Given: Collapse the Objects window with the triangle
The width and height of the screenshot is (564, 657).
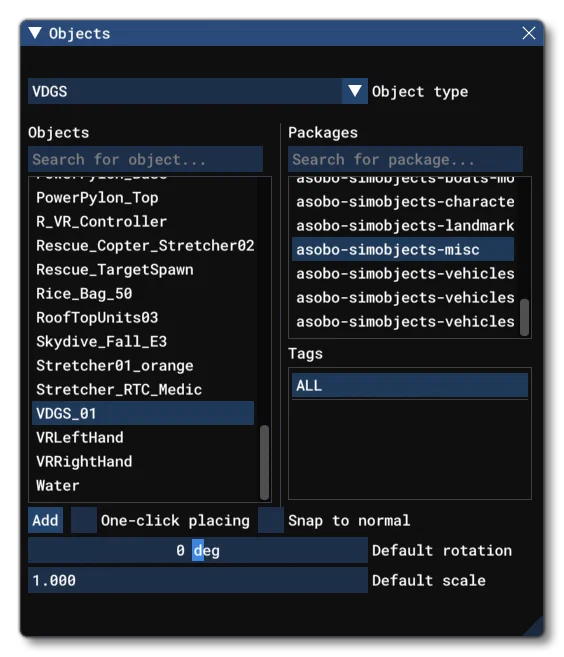Looking at the screenshot, I should click(x=35, y=33).
